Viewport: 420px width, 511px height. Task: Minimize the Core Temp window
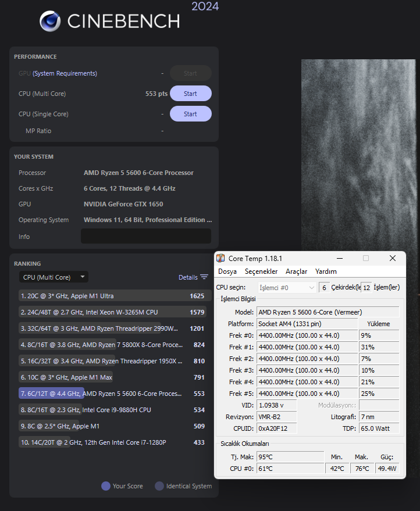tap(340, 259)
